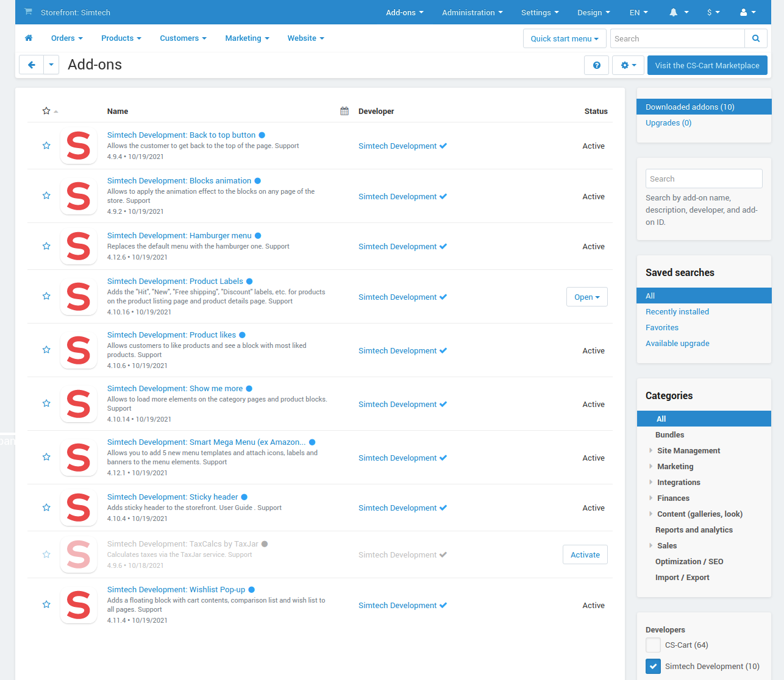Viewport: 784px width, 680px height.
Task: Uncheck Simtech Development developer checkbox
Action: tap(653, 666)
